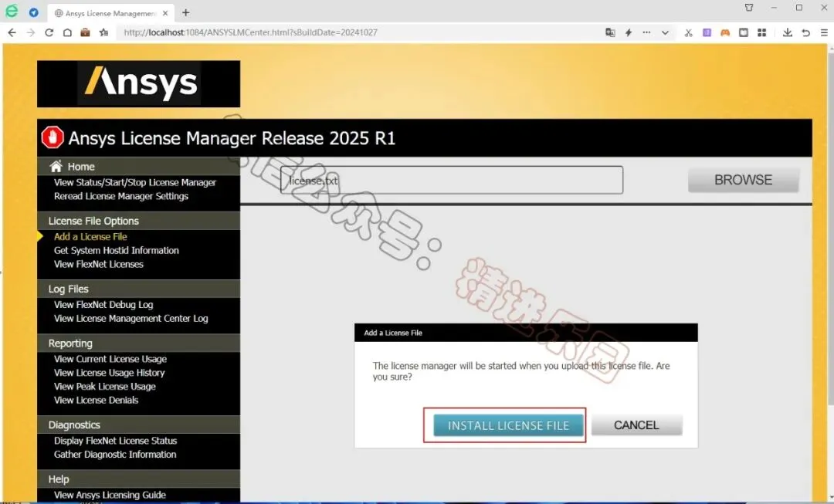Click the game controller icon

[725, 32]
